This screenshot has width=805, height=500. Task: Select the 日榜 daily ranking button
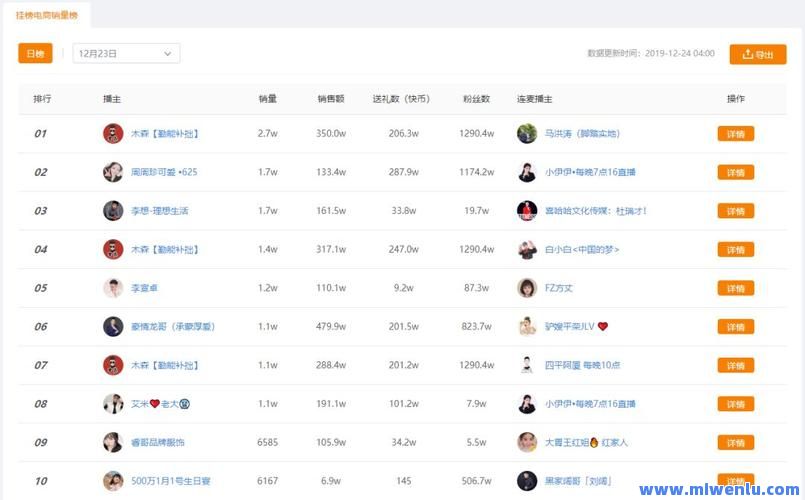pyautogui.click(x=35, y=54)
